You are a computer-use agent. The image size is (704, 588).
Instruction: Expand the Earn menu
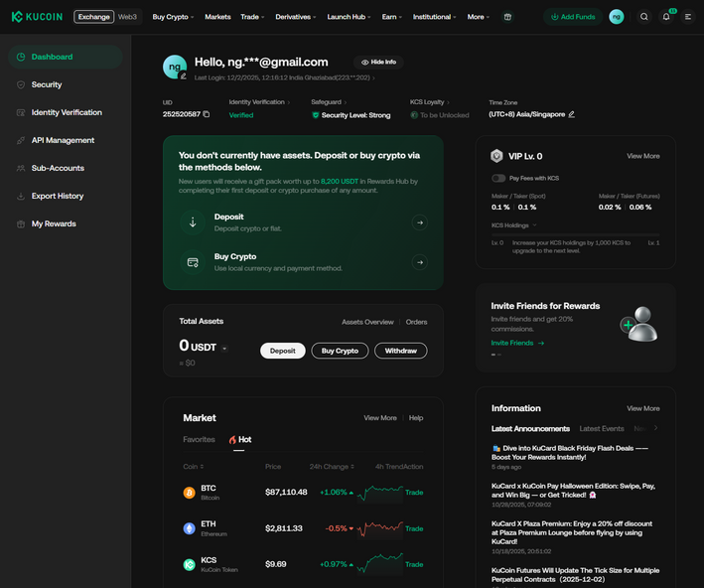pyautogui.click(x=391, y=17)
